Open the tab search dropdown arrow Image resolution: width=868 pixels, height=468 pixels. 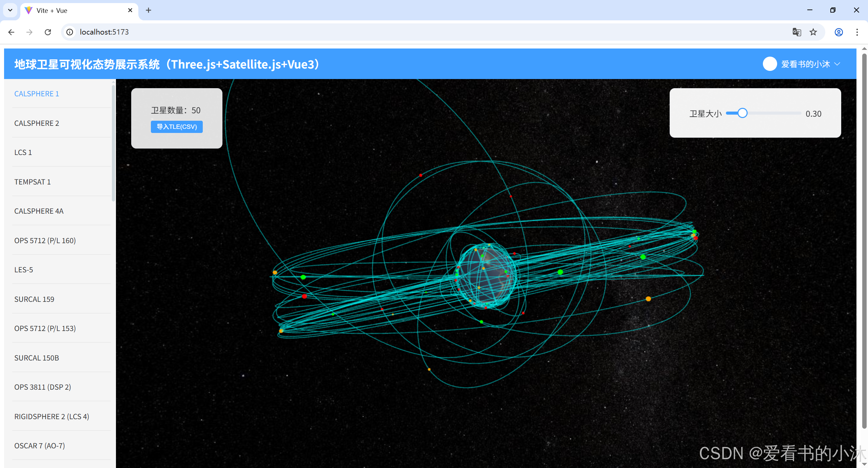pyautogui.click(x=10, y=10)
